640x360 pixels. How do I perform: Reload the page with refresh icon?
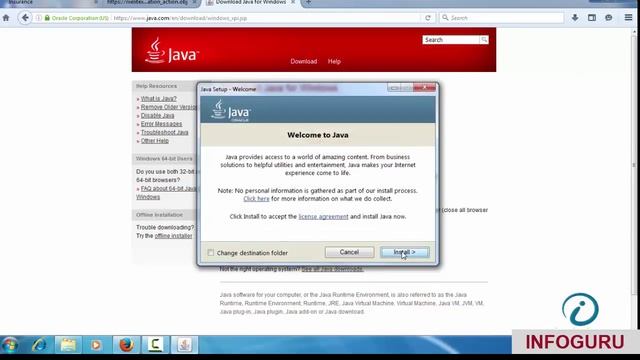(428, 18)
